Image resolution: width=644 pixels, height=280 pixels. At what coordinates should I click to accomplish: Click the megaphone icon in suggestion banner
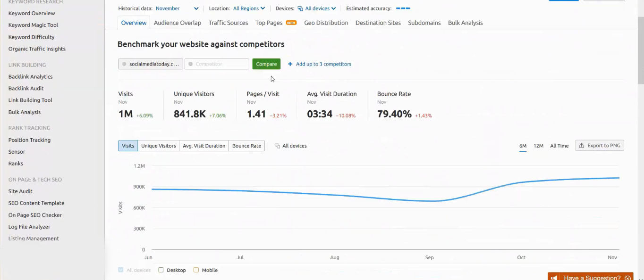pos(556,278)
